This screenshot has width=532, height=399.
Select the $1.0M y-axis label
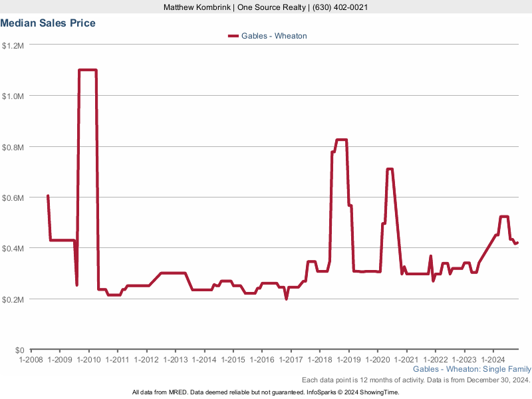(13, 96)
